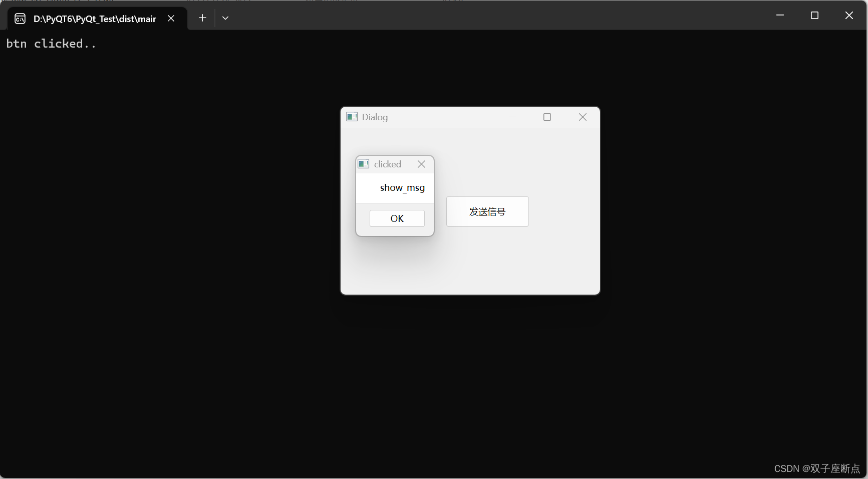Viewport: 868px width, 479px height.
Task: Click the 发送信号 button
Action: pos(487,211)
